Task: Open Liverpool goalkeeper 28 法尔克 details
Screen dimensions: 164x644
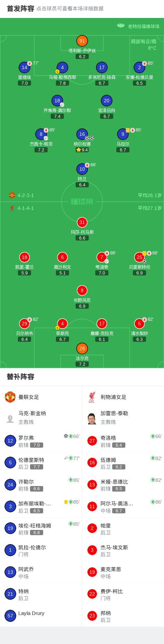Action: (x=82, y=348)
